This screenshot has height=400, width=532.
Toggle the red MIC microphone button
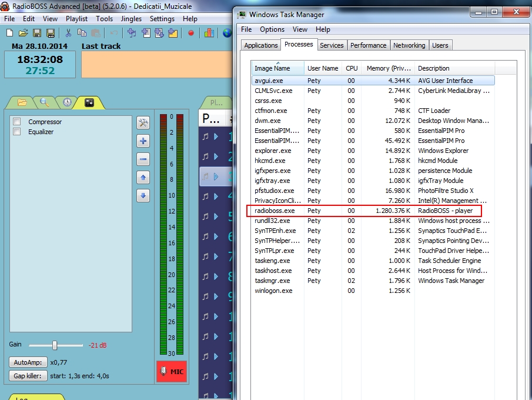pyautogui.click(x=172, y=372)
